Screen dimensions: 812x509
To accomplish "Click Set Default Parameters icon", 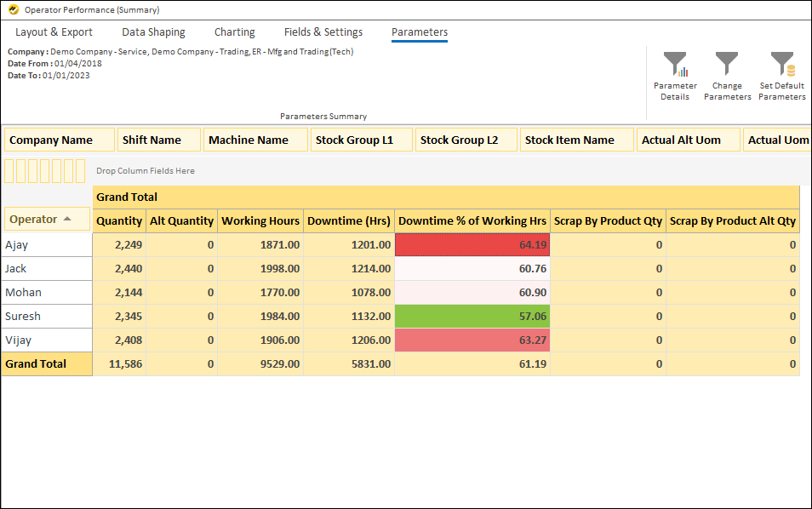I will (781, 65).
